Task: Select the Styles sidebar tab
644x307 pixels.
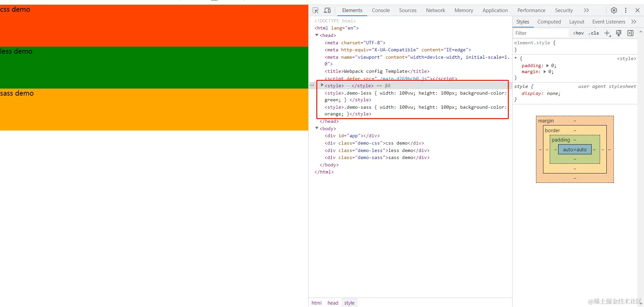Action: (523, 22)
